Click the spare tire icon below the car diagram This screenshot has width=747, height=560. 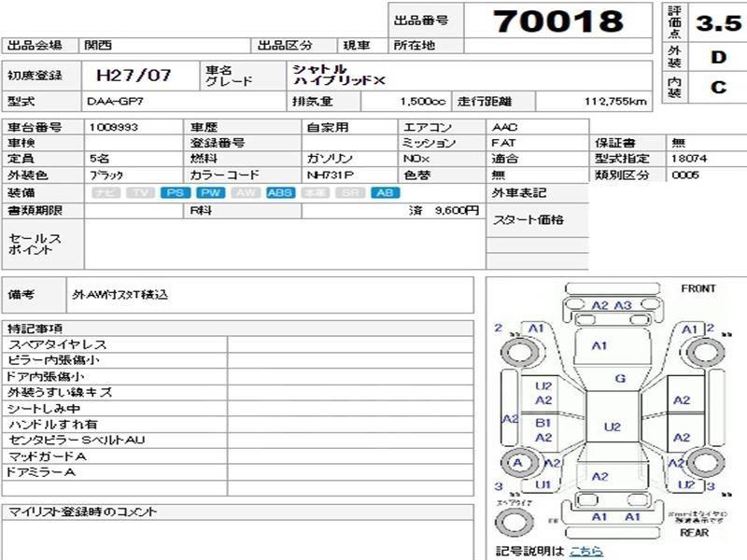(x=514, y=522)
